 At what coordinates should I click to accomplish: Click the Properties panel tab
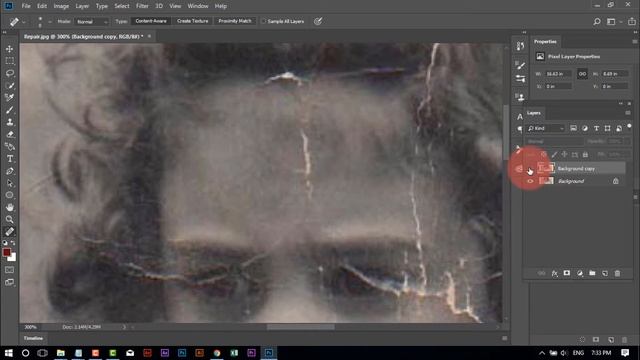click(545, 42)
